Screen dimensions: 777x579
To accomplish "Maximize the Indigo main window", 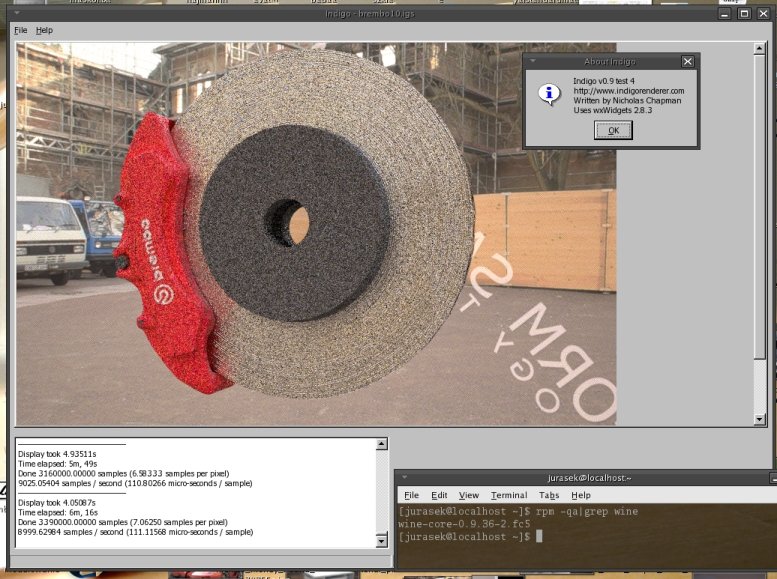I will [x=744, y=13].
